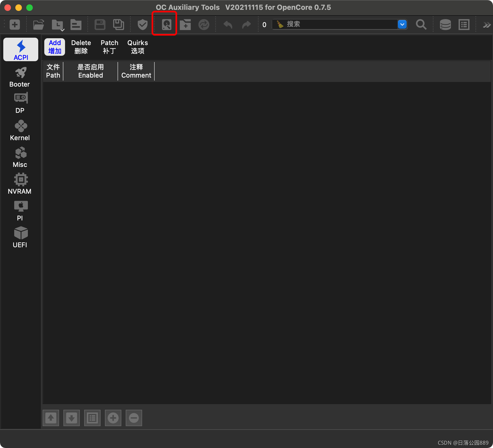Open a config file with folder icon
493x448 pixels.
tap(39, 25)
